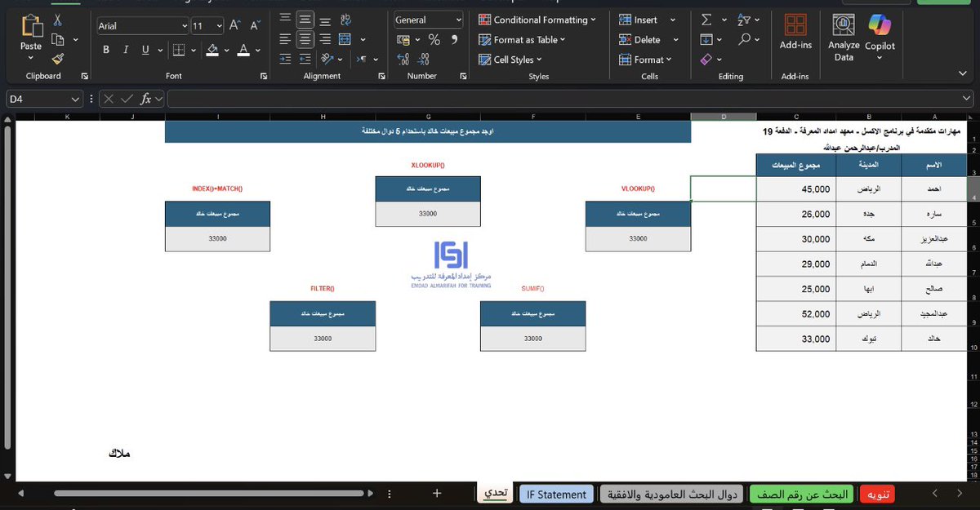Click Increase Decimal
The height and width of the screenshot is (510, 980).
[403, 60]
